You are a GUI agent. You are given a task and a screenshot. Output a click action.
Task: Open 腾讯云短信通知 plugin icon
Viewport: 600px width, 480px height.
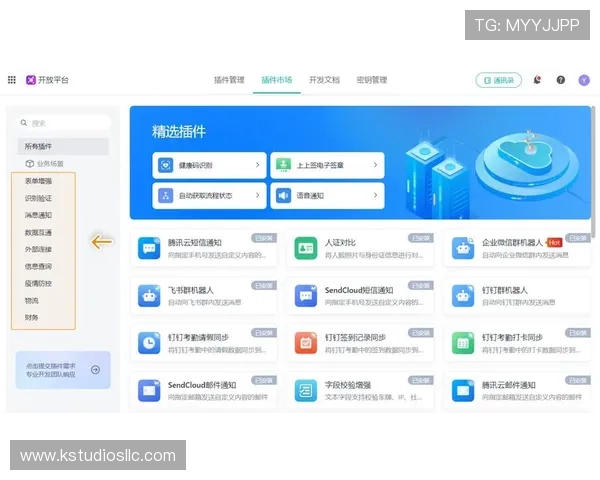point(149,248)
